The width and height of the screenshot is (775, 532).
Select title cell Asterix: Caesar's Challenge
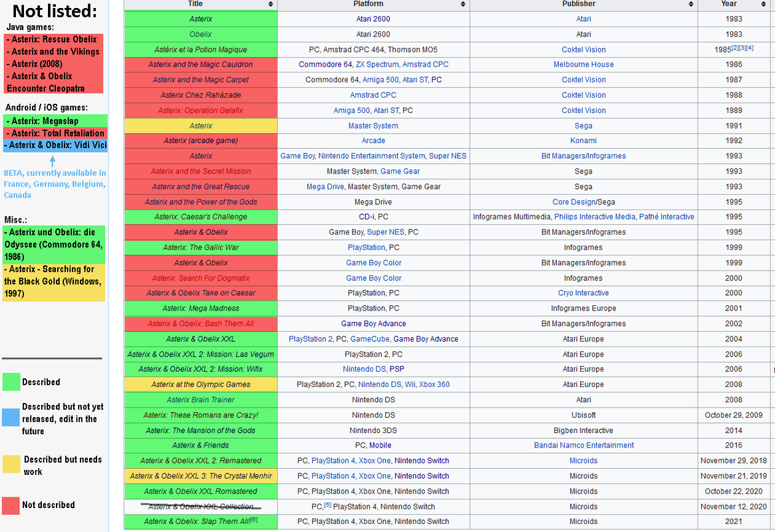click(201, 216)
